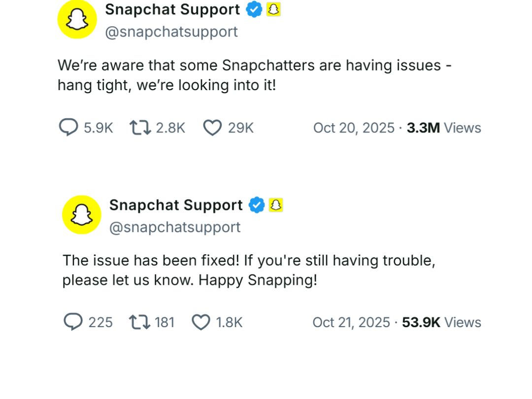
Task: Like the tweet about Snapchatters having issues
Action: (212, 127)
